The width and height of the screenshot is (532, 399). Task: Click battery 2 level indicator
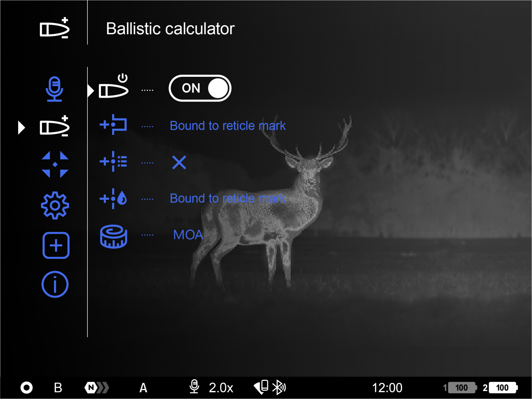click(502, 388)
